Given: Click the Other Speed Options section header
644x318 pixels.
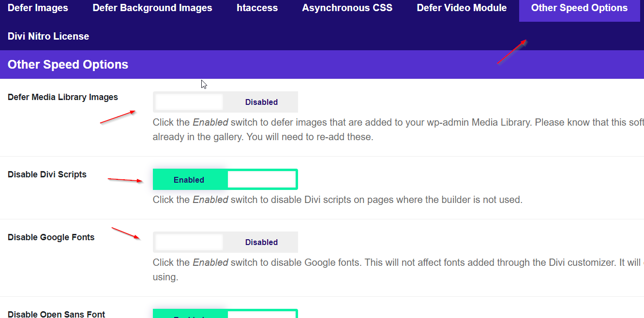Looking at the screenshot, I should [68, 64].
